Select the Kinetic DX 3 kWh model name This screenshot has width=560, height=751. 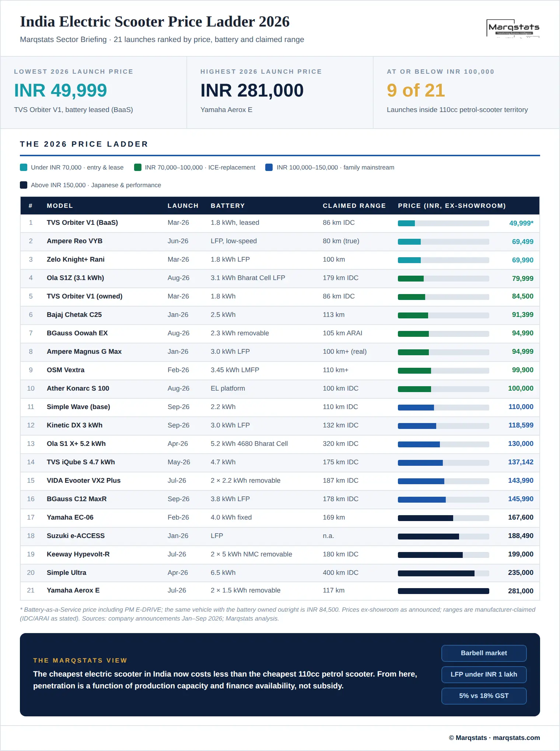pyautogui.click(x=74, y=425)
